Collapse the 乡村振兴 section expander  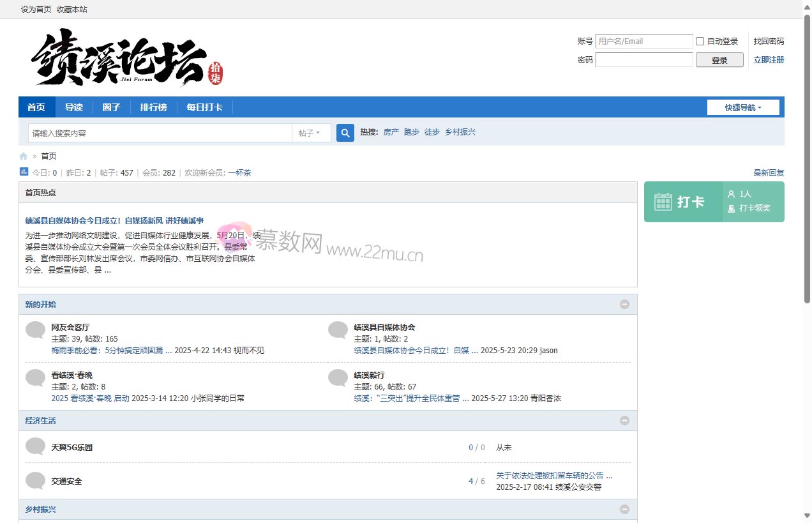(624, 509)
